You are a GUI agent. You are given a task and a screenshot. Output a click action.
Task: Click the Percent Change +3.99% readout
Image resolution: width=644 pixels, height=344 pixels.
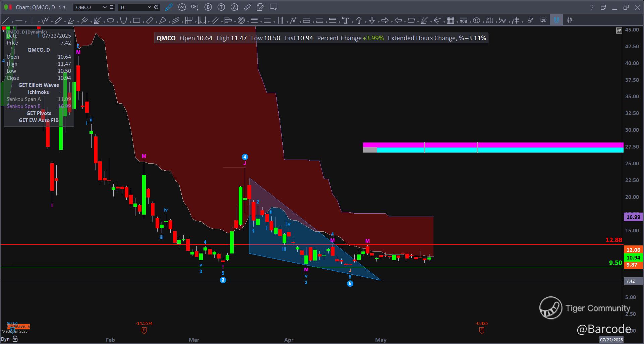click(350, 38)
